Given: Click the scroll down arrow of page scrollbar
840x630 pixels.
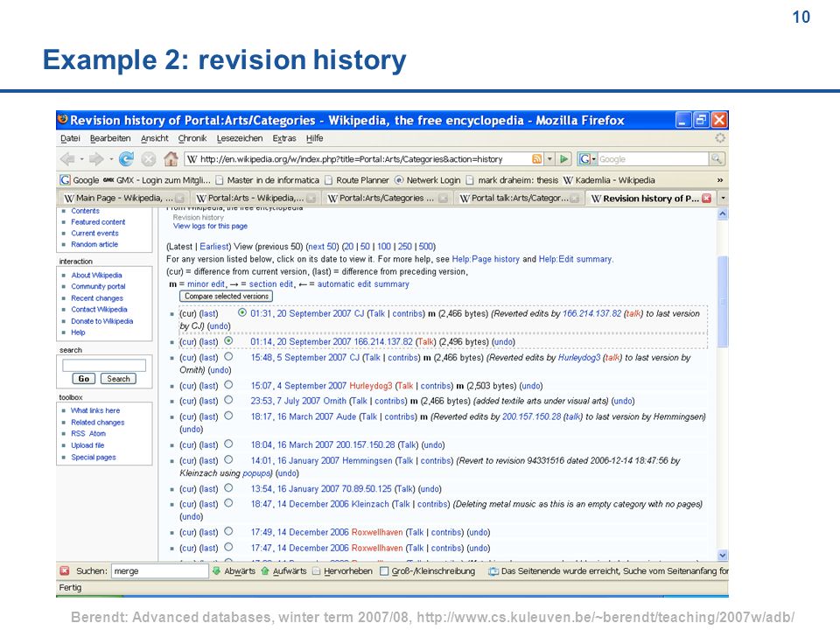Looking at the screenshot, I should click(722, 555).
